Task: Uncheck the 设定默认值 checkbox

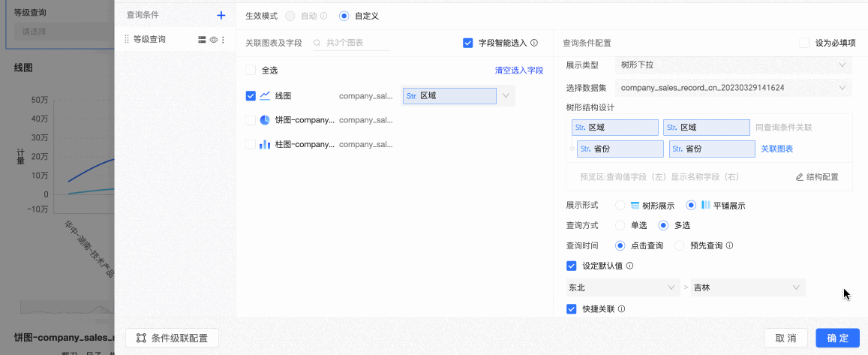Action: pyautogui.click(x=572, y=266)
